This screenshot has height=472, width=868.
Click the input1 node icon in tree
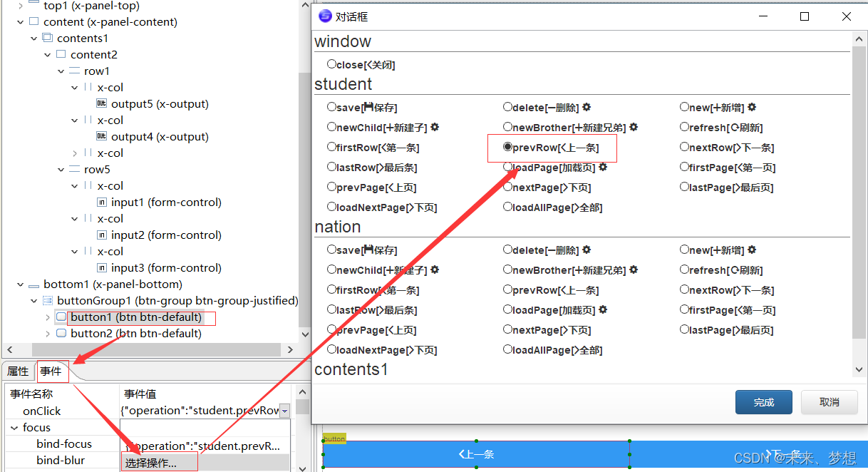(101, 202)
